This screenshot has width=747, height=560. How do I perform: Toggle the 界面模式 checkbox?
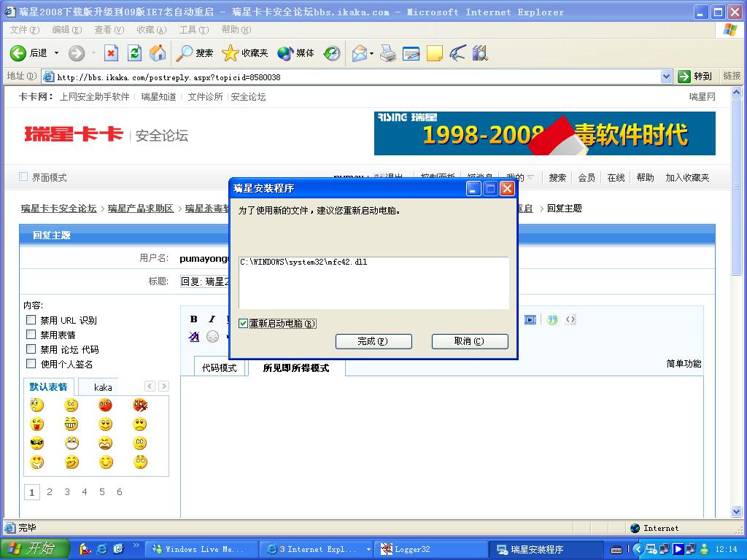click(23, 176)
